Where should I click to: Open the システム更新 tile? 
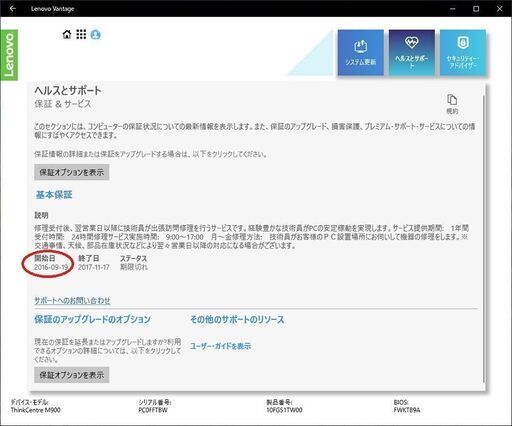pyautogui.click(x=360, y=53)
